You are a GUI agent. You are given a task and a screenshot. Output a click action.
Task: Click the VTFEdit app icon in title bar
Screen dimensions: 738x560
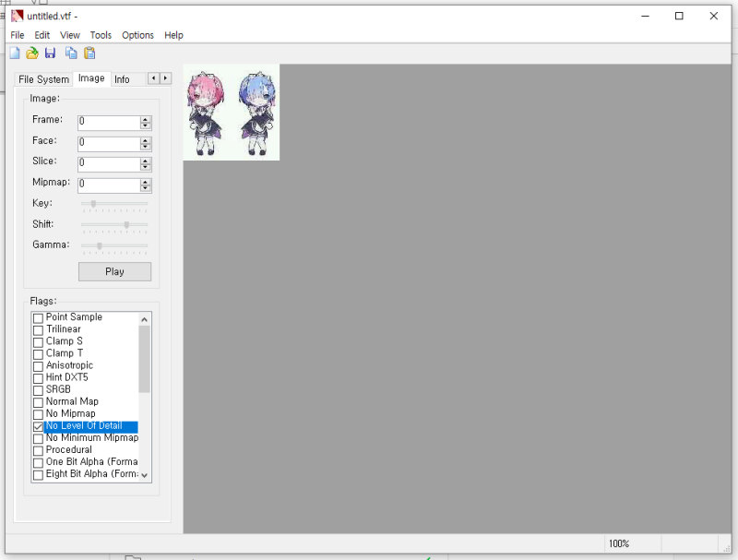point(17,16)
